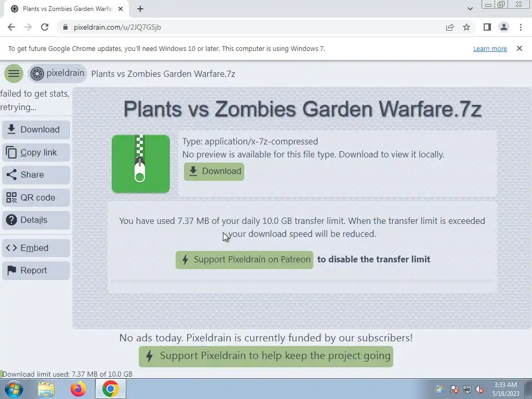Image resolution: width=532 pixels, height=399 pixels.
Task: Open Chrome profile menu
Action: 504,27
